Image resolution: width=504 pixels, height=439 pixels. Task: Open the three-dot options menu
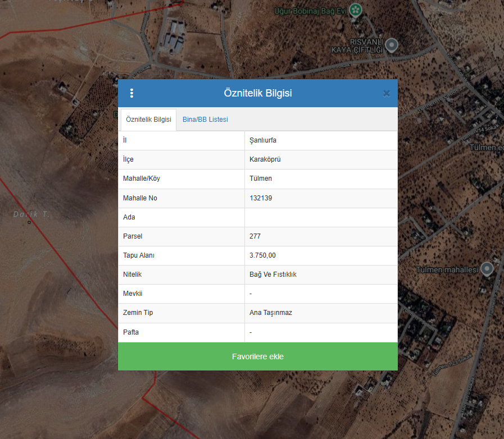[131, 93]
